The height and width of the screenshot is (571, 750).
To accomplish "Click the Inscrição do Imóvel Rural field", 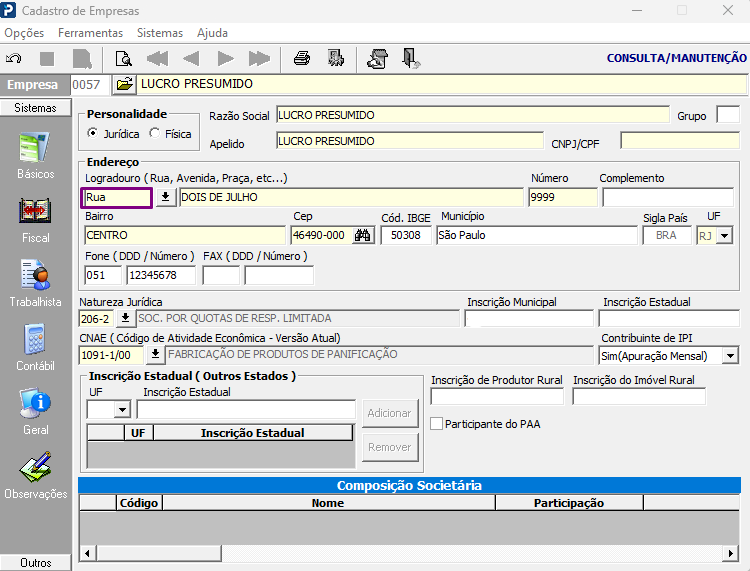I will point(639,396).
